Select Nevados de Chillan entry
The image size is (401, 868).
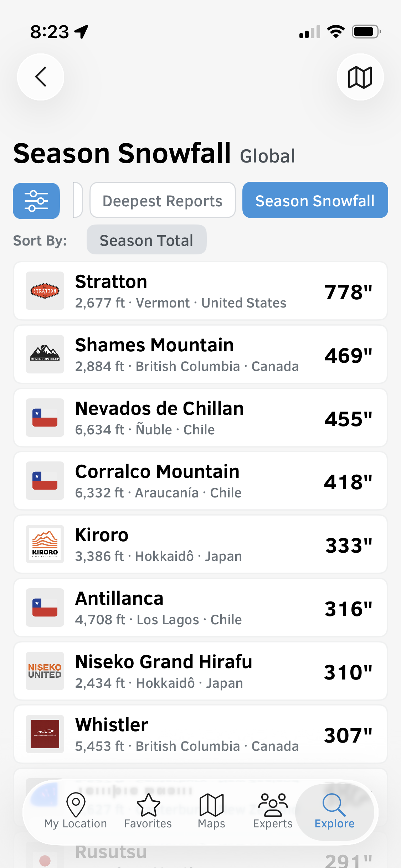coord(200,418)
